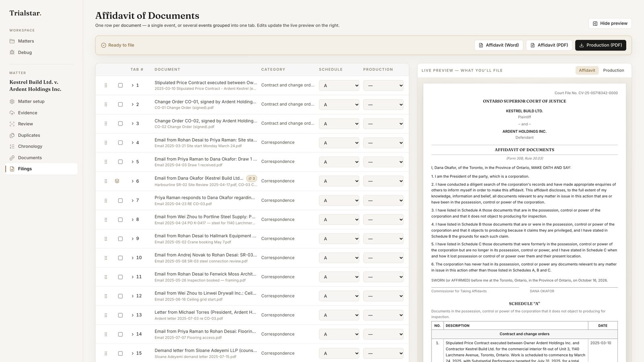Tick the checkbox for tab 11
Viewport: 644px width, 362px height.
pyautogui.click(x=120, y=277)
